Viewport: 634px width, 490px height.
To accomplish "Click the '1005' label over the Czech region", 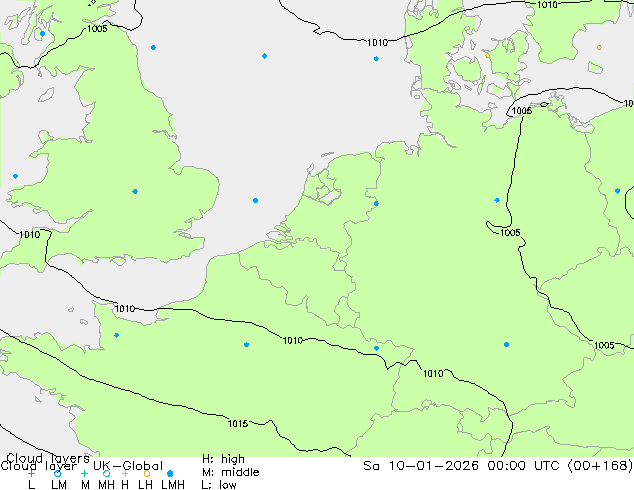I will pyautogui.click(x=604, y=345).
